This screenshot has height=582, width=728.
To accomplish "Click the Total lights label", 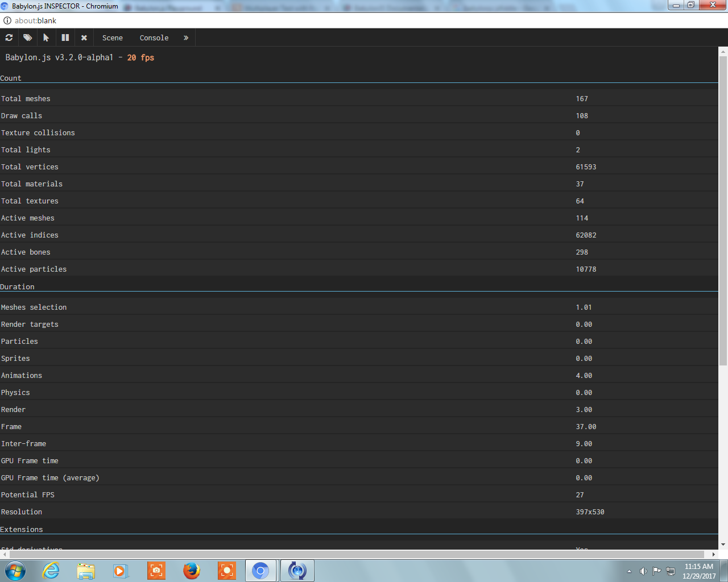I will pos(26,150).
